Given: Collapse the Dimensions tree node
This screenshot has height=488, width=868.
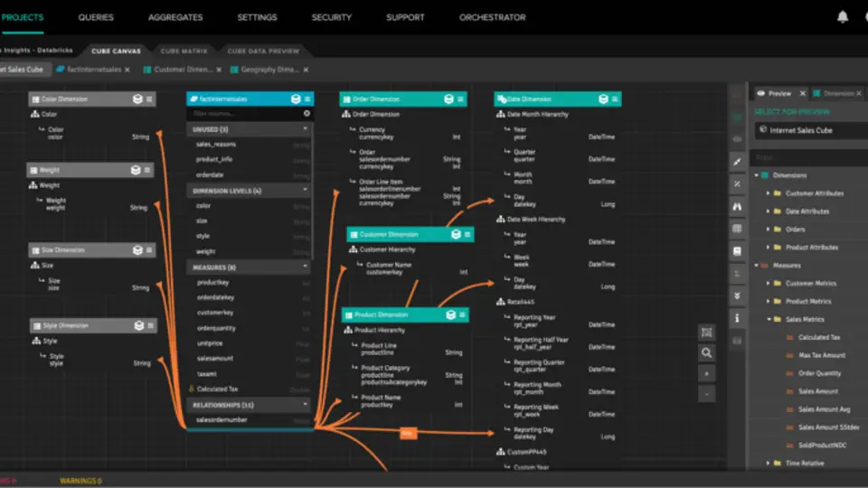Looking at the screenshot, I should (x=756, y=175).
